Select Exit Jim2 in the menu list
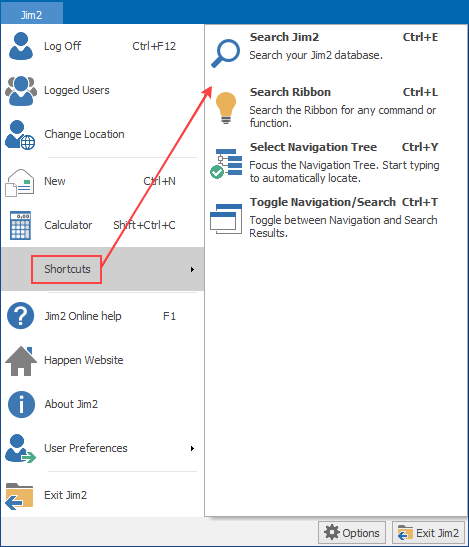The height and width of the screenshot is (547, 469). [x=103, y=495]
